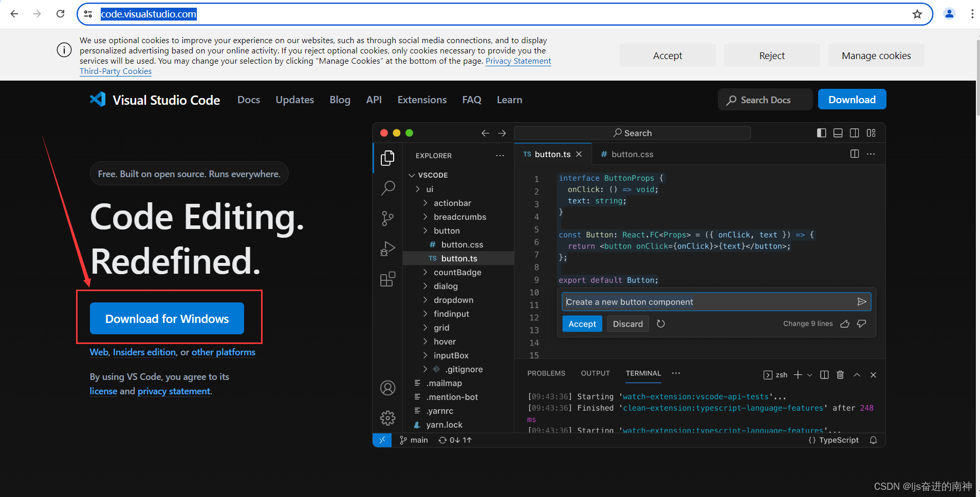Expand the findinput folder

425,314
